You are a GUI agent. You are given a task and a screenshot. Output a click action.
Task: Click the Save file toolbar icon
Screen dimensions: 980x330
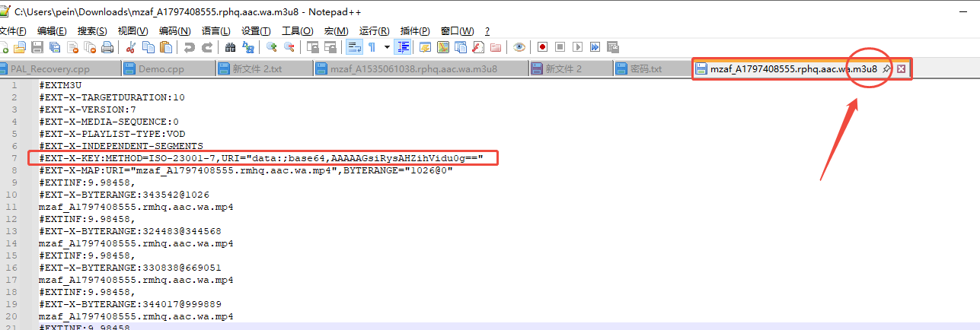click(x=37, y=47)
